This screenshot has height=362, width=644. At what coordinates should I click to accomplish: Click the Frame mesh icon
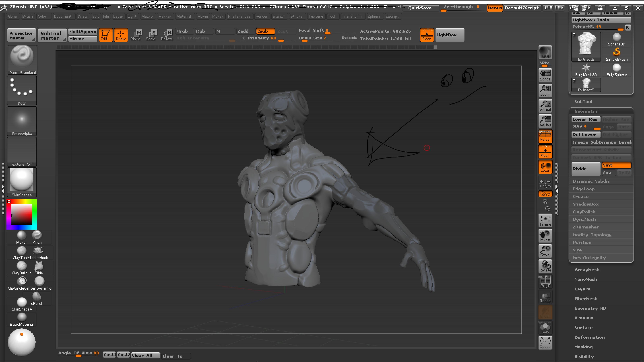pos(545,221)
